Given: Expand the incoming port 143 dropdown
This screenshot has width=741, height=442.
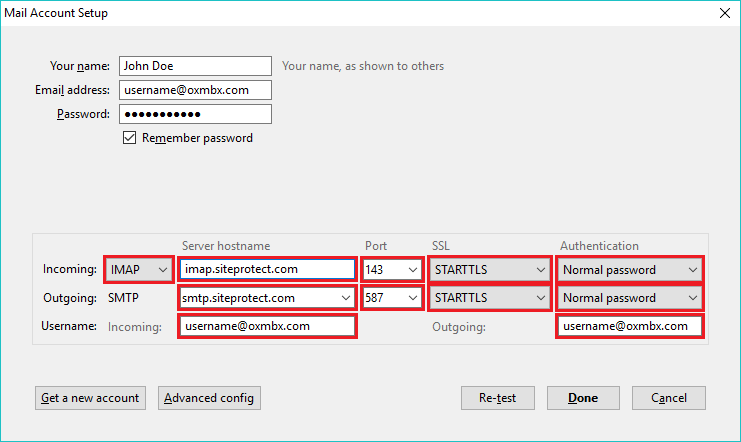Looking at the screenshot, I should click(x=392, y=269).
